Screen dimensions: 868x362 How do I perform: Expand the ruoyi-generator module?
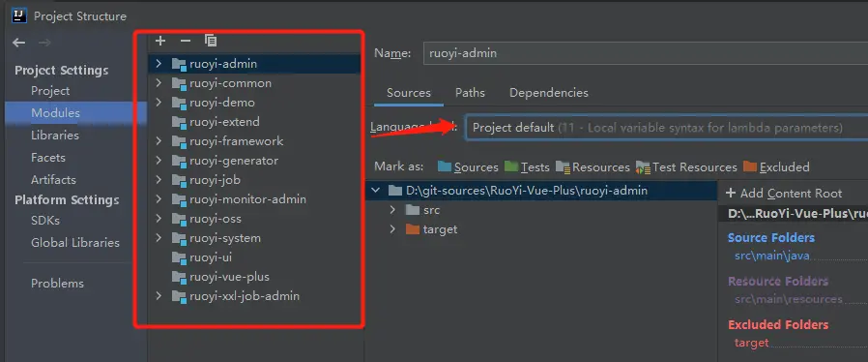coord(159,161)
